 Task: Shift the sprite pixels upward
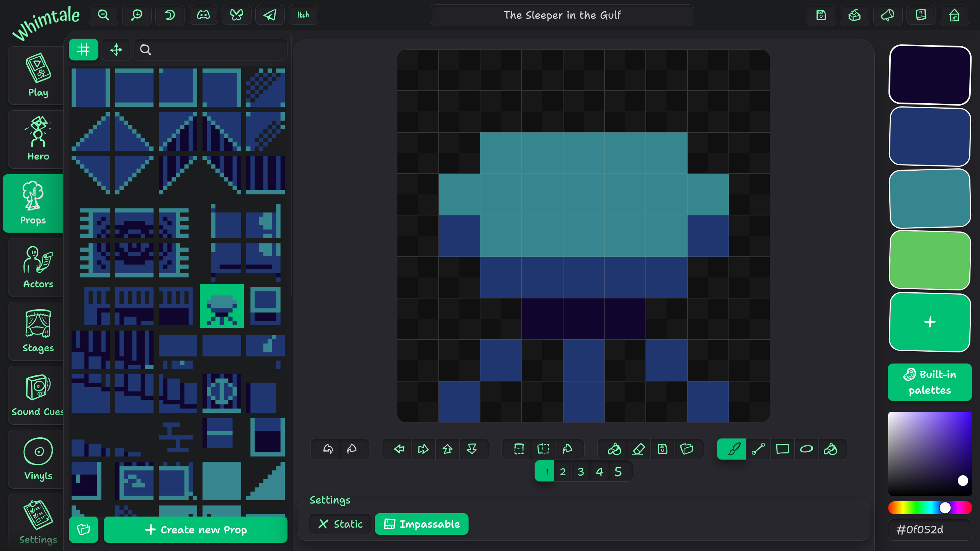(448, 449)
